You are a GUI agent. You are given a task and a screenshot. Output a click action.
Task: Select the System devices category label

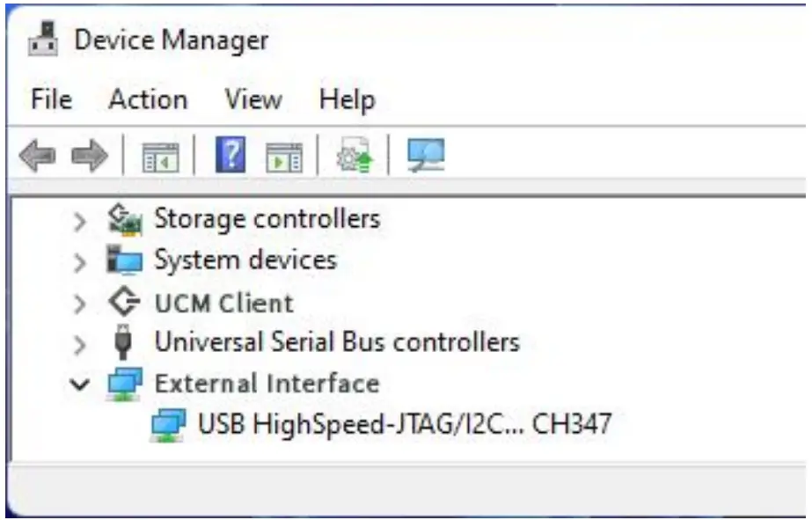245,260
